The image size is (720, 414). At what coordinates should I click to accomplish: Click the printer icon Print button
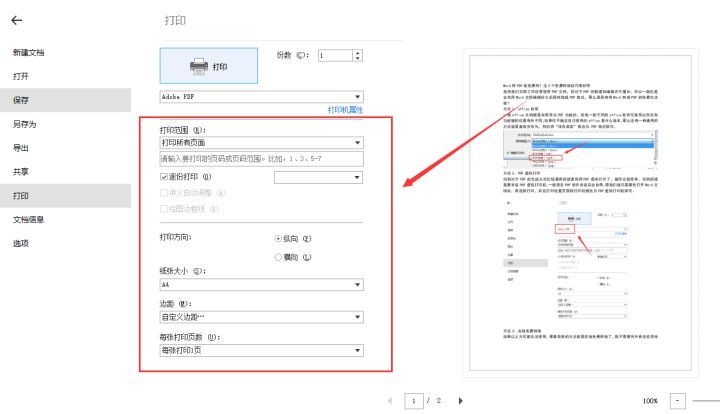pyautogui.click(x=208, y=66)
